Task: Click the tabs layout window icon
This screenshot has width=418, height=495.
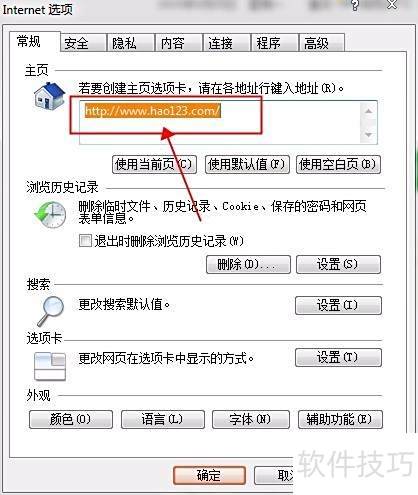Action: pyautogui.click(x=50, y=366)
